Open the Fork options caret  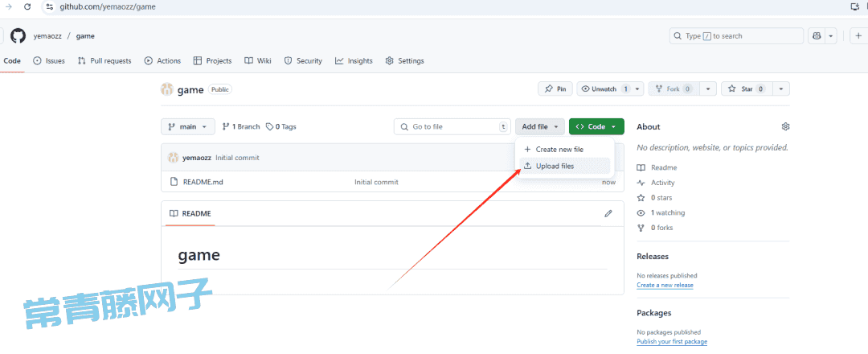click(709, 88)
